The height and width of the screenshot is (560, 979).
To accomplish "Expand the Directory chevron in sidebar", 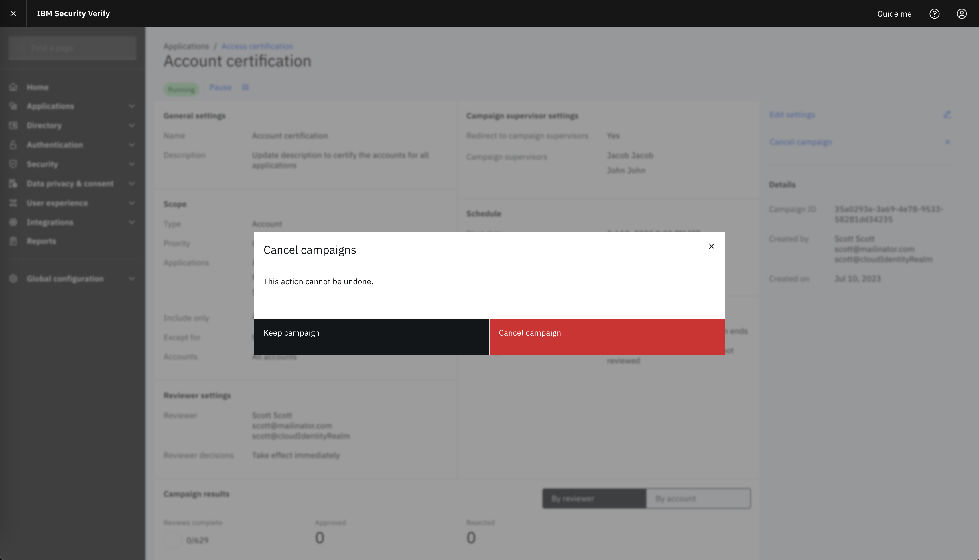I will point(132,125).
